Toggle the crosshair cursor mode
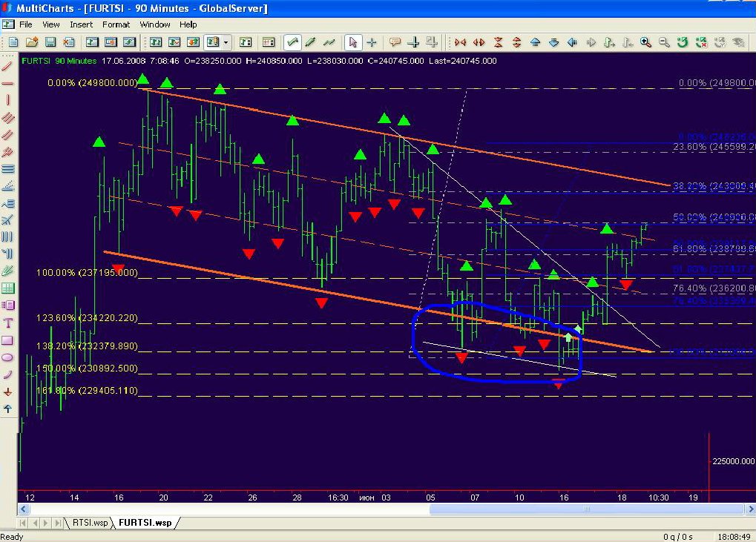The image size is (756, 542). coord(372,42)
